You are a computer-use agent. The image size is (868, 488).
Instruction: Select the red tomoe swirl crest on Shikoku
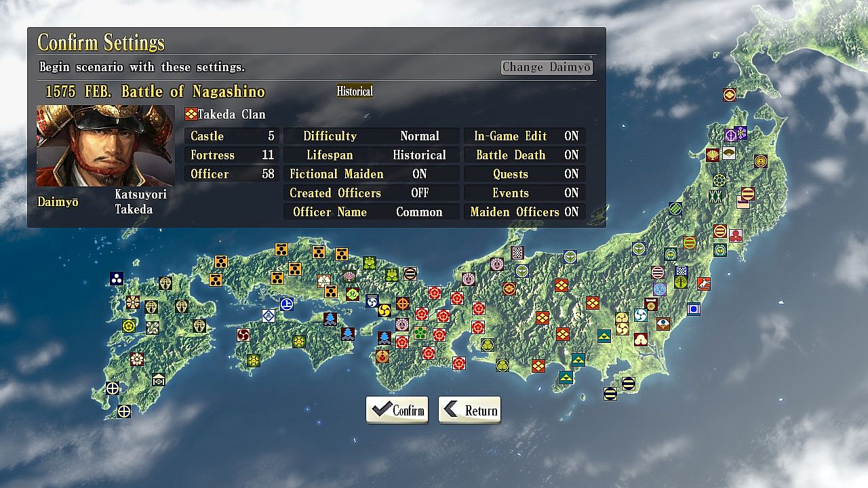tap(243, 335)
